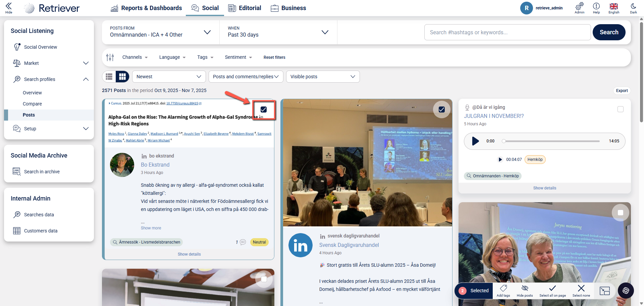Open the When date range dropdown
The image size is (644, 306).
(278, 32)
